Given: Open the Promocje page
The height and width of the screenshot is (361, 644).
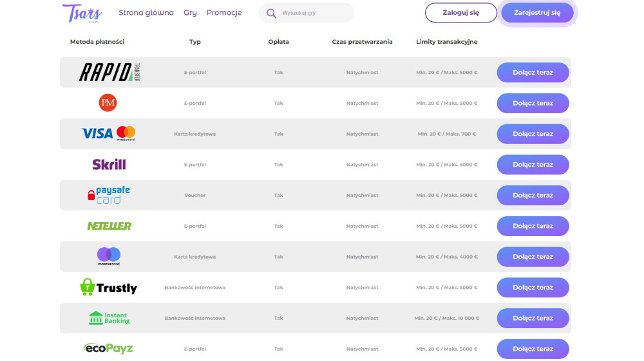Looking at the screenshot, I should coord(224,13).
